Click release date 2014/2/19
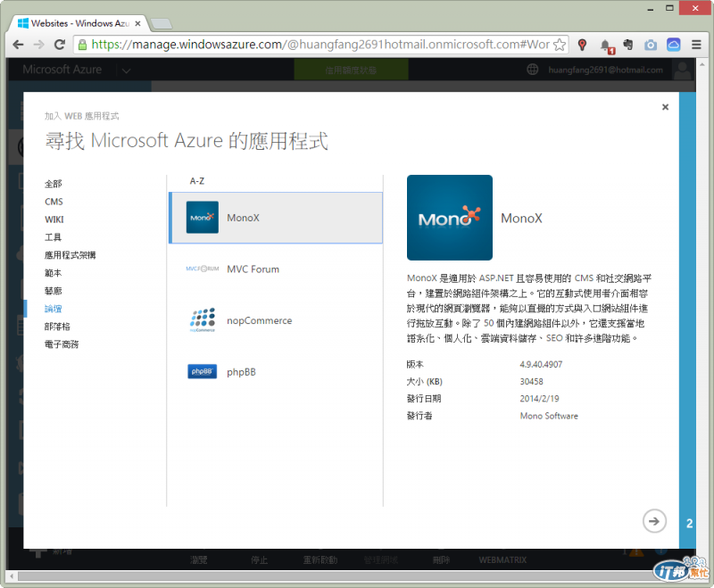The height and width of the screenshot is (588, 714). point(539,399)
